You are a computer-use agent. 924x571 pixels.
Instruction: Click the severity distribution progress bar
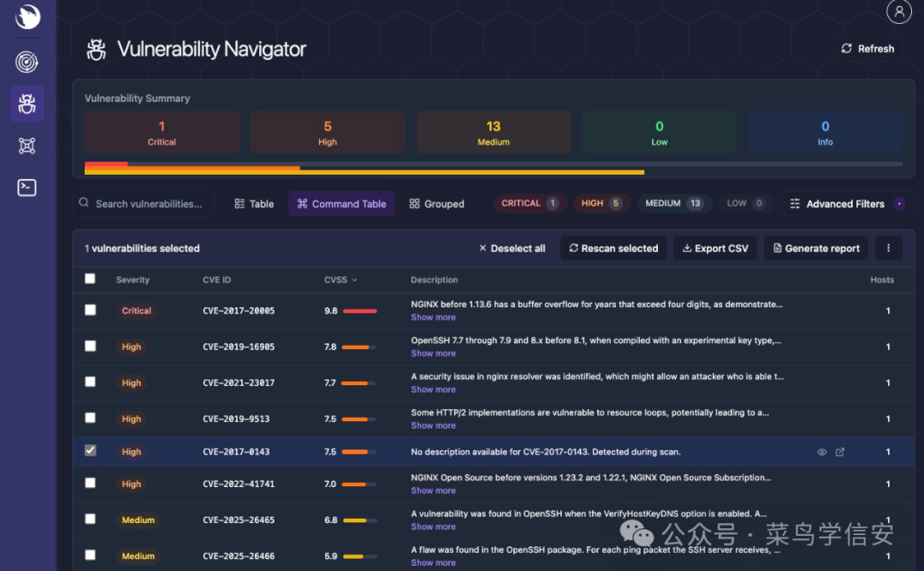pos(494,168)
